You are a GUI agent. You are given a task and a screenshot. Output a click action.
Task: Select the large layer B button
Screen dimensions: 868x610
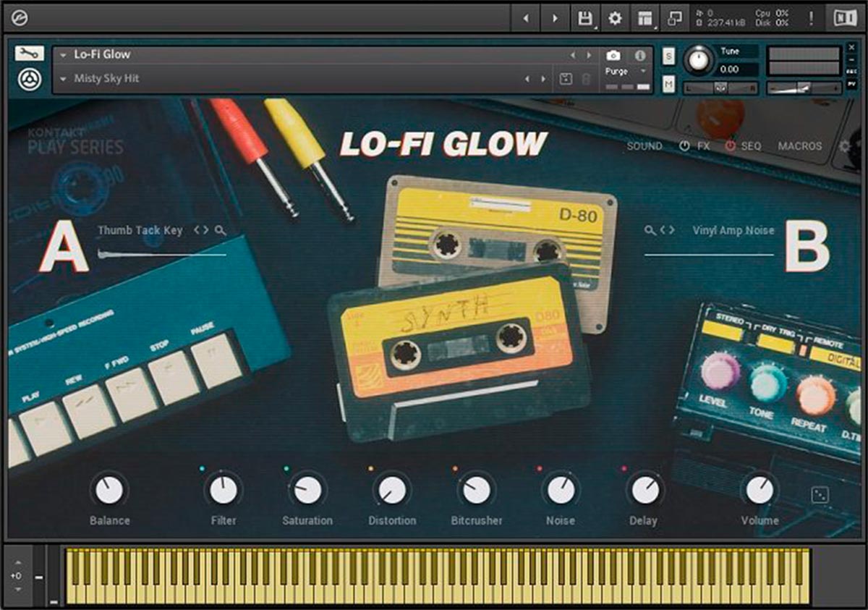click(x=807, y=247)
